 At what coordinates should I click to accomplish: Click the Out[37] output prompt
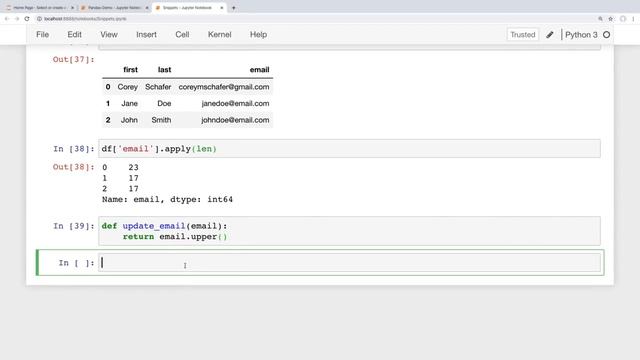(x=73, y=60)
